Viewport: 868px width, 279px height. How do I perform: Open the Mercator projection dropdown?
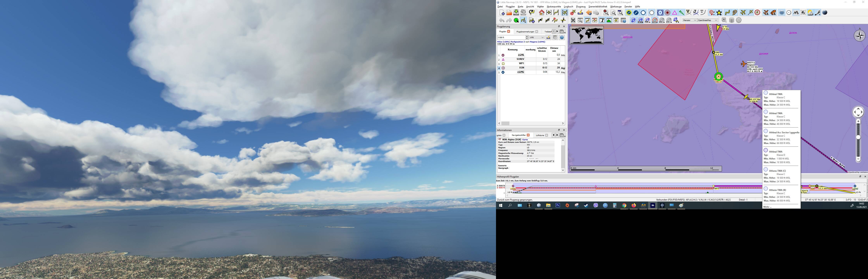point(689,20)
